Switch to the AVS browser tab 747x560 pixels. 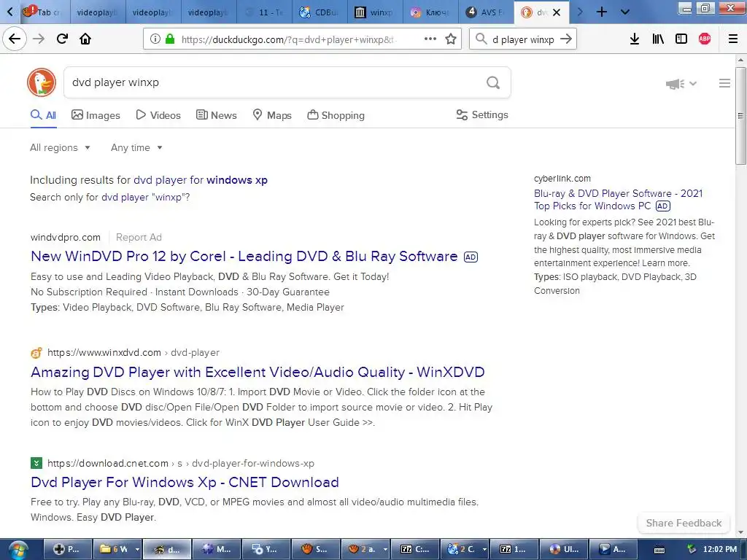pyautogui.click(x=487, y=12)
